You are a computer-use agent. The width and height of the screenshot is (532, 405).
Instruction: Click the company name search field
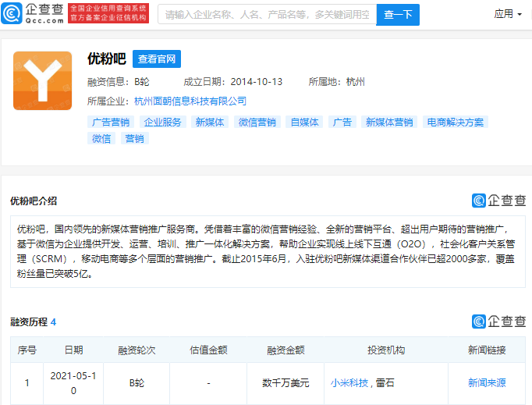pos(267,15)
